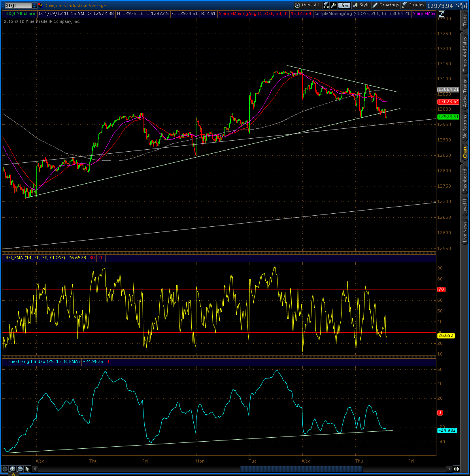The image size is (470, 476).
Task: Open the Times And Sales sidebar tab
Action: coord(465,54)
